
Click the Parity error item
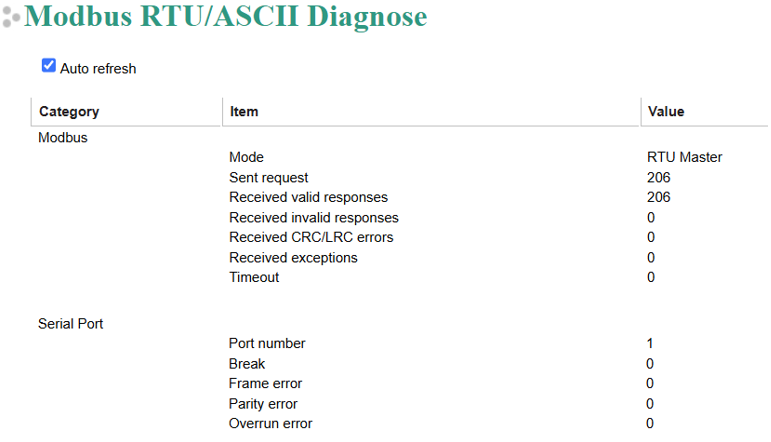tap(263, 404)
